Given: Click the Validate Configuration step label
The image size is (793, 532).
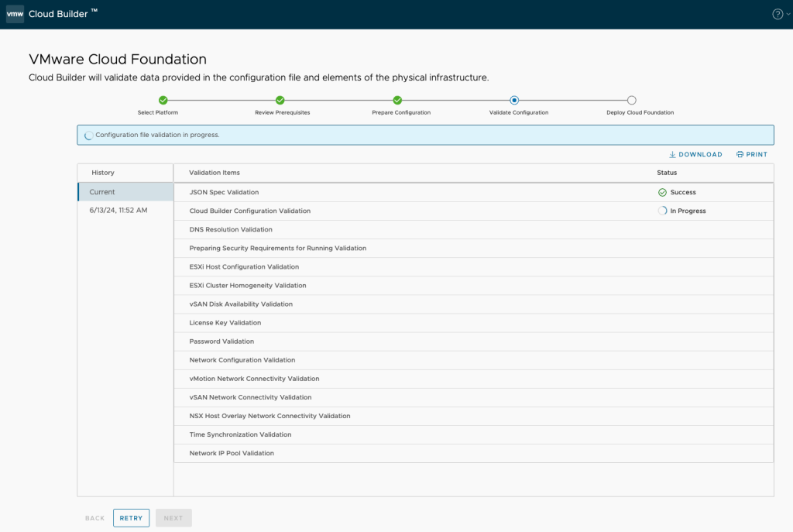Looking at the screenshot, I should [x=518, y=113].
